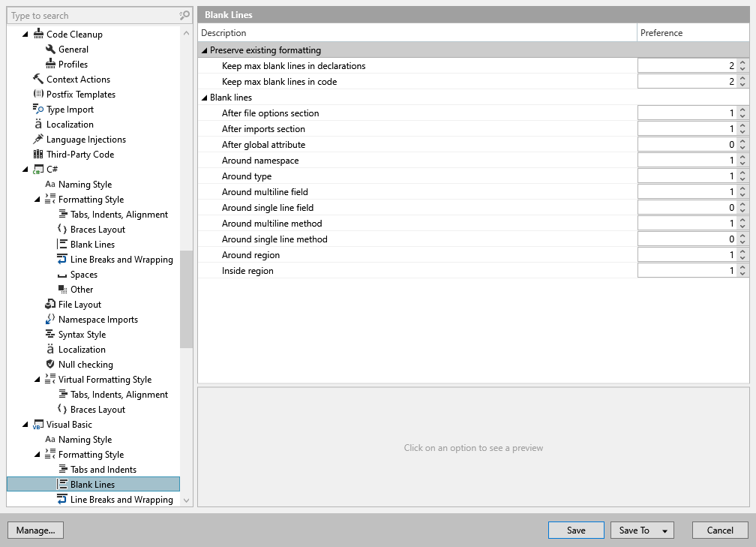Increment the Around type blank lines value
This screenshot has height=547, width=756.
point(743,173)
